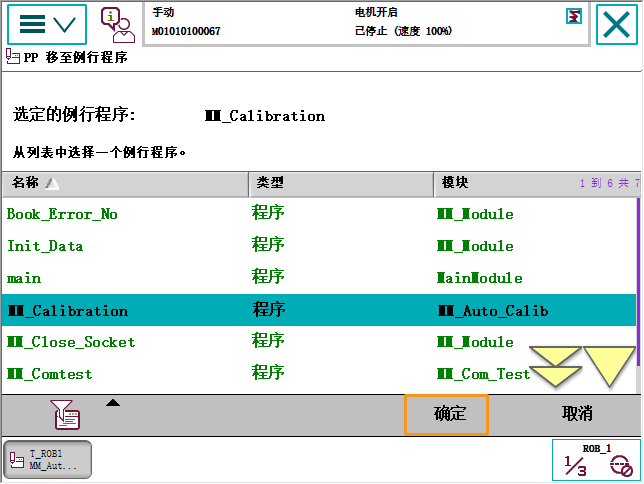
Task: Click page-down double arrow
Action: 555,366
